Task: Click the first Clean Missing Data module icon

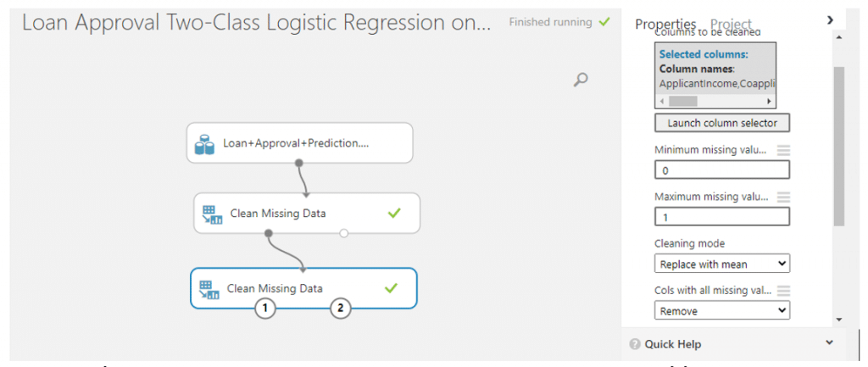Action: (x=211, y=214)
